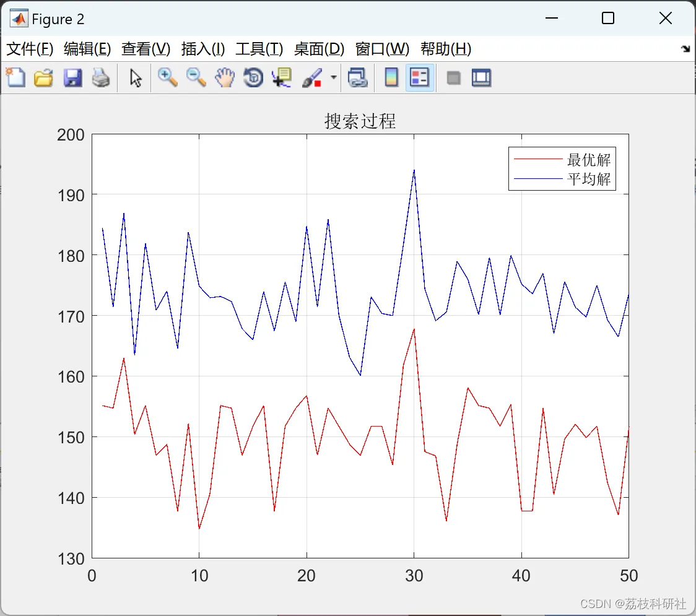Click the y-axis label 200
This screenshot has width=696, height=616.
click(71, 135)
